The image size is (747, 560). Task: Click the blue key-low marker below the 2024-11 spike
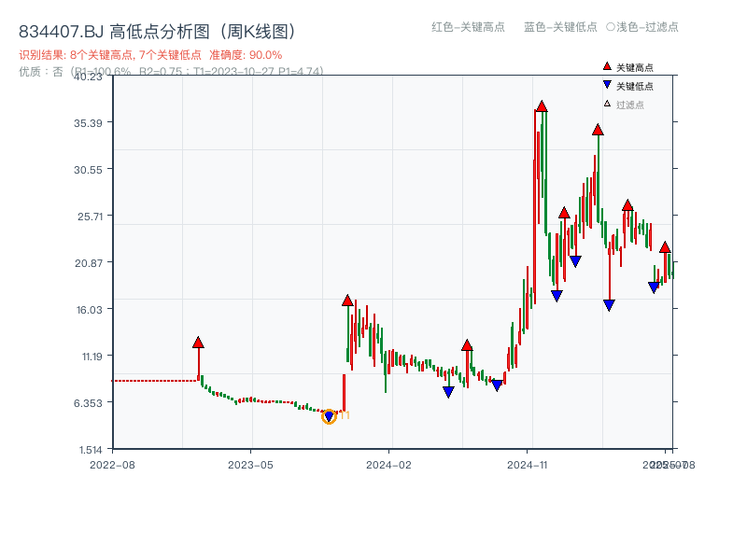click(557, 296)
